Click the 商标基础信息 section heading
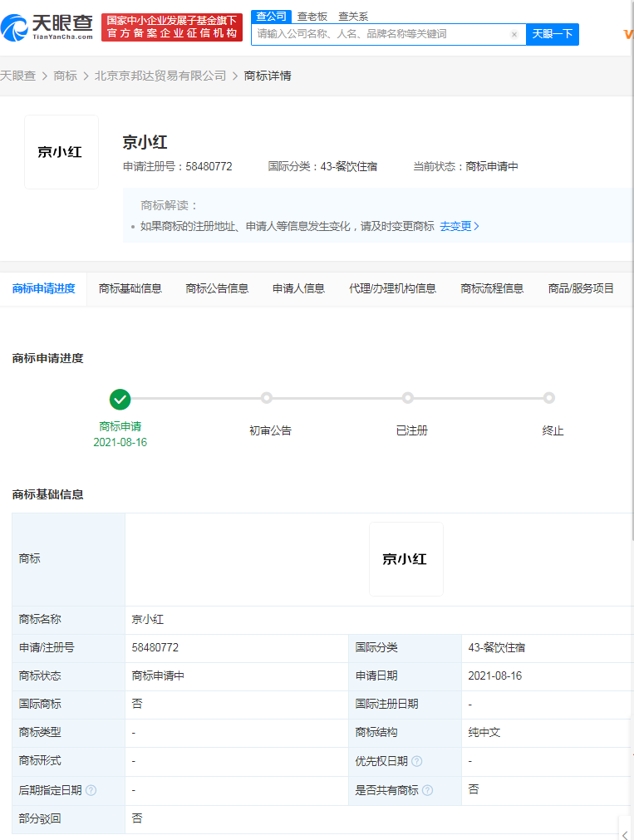The image size is (634, 840). [x=47, y=494]
